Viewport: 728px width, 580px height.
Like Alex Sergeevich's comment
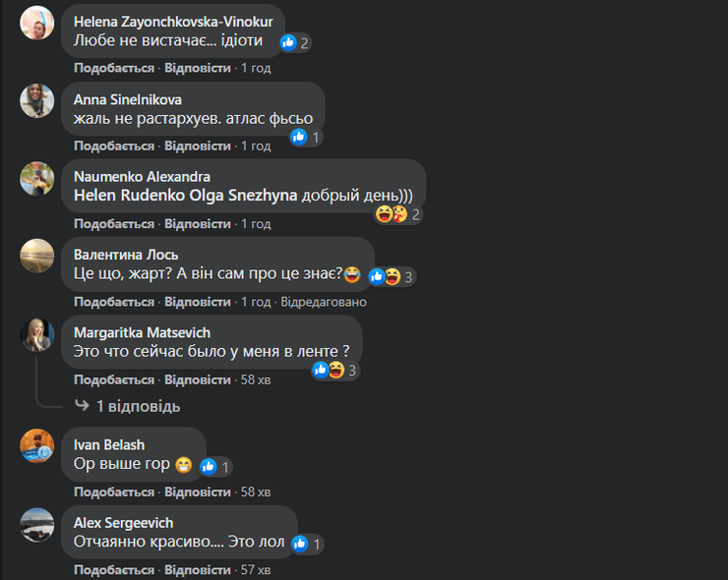tap(114, 570)
